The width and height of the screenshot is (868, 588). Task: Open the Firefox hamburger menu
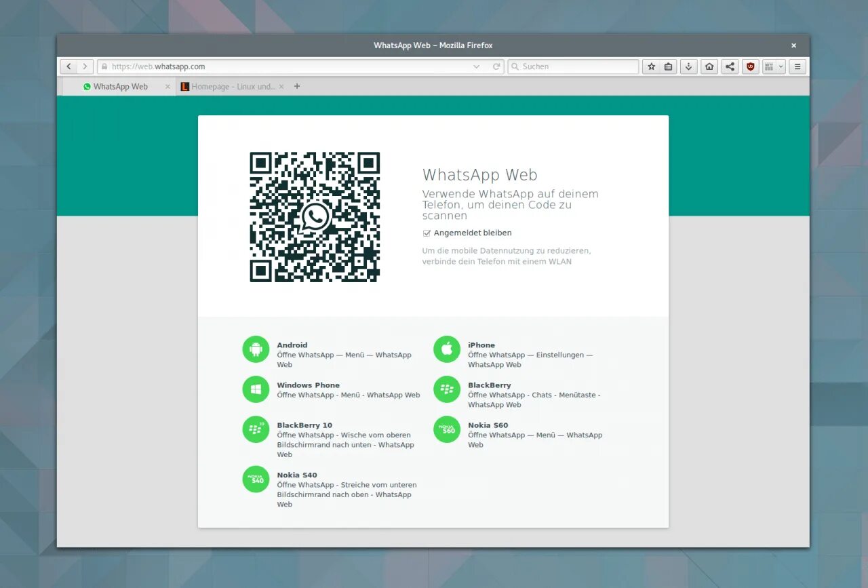point(797,66)
